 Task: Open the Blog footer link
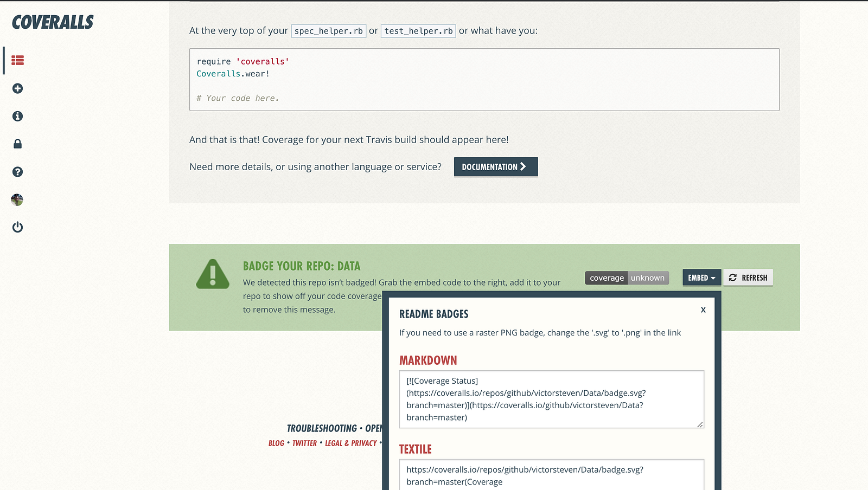pos(276,443)
